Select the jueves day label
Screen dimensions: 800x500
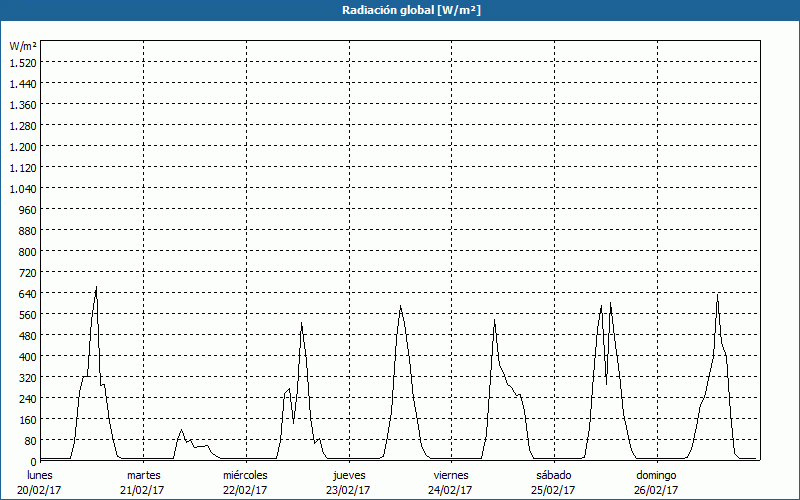348,475
